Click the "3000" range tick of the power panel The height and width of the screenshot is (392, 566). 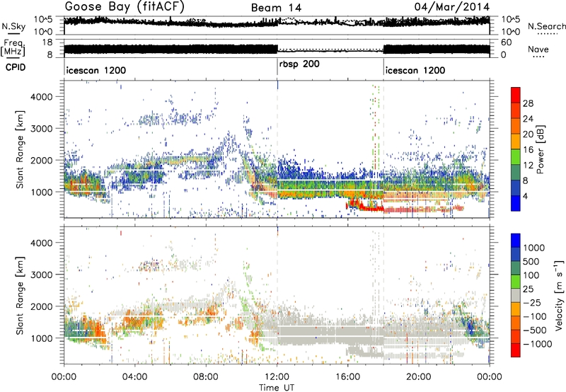point(41,129)
